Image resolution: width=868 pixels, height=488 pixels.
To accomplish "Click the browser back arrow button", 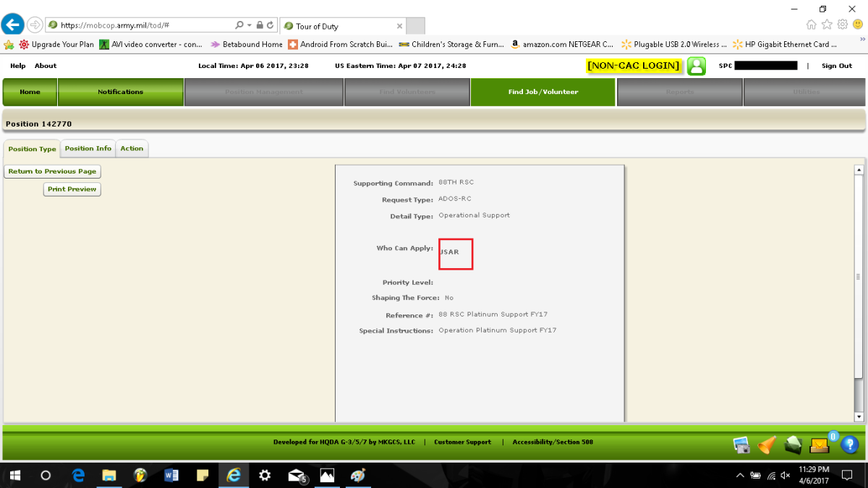I will [x=12, y=25].
